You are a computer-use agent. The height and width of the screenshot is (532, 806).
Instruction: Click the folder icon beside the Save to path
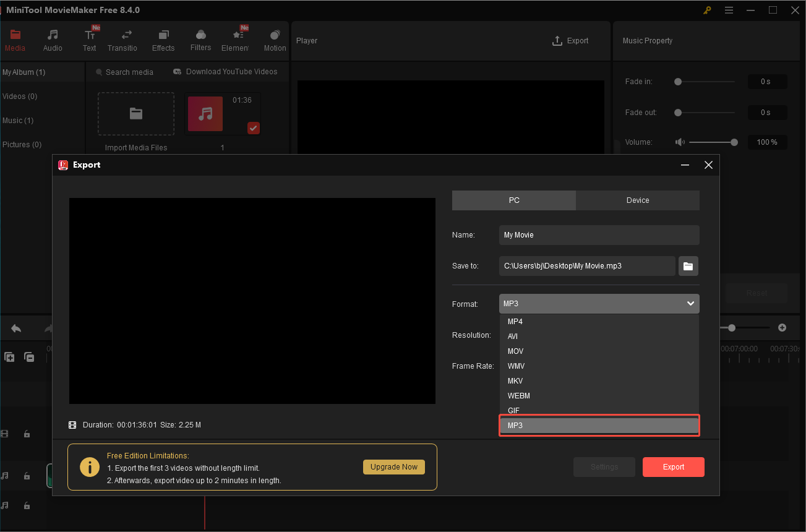click(688, 265)
